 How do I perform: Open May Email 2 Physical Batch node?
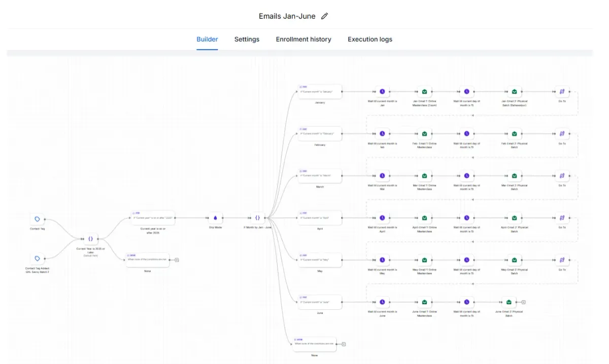point(514,260)
